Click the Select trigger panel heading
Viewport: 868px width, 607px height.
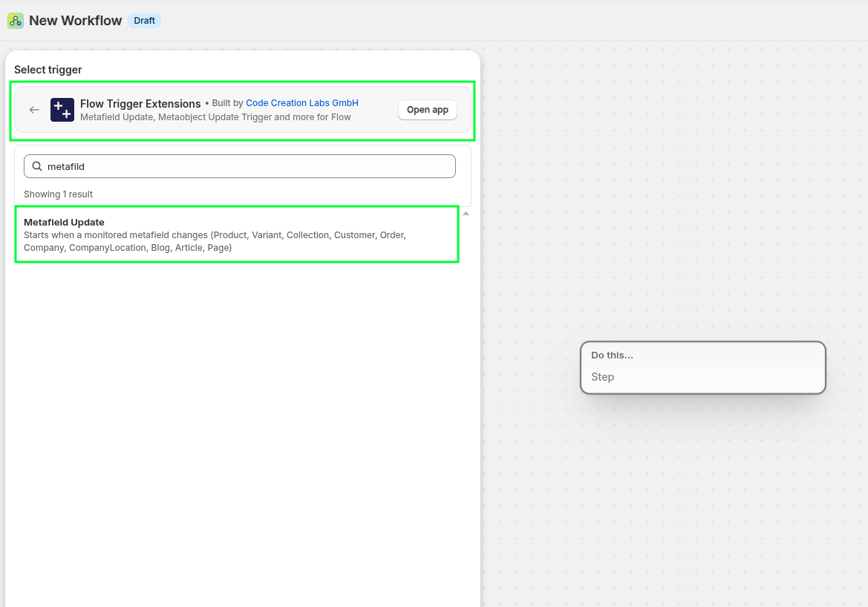click(48, 70)
